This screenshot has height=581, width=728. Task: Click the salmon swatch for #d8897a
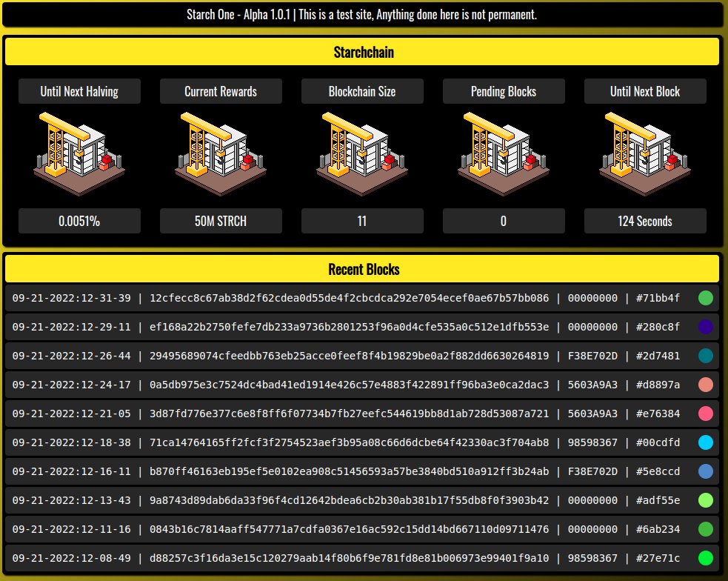(x=706, y=385)
